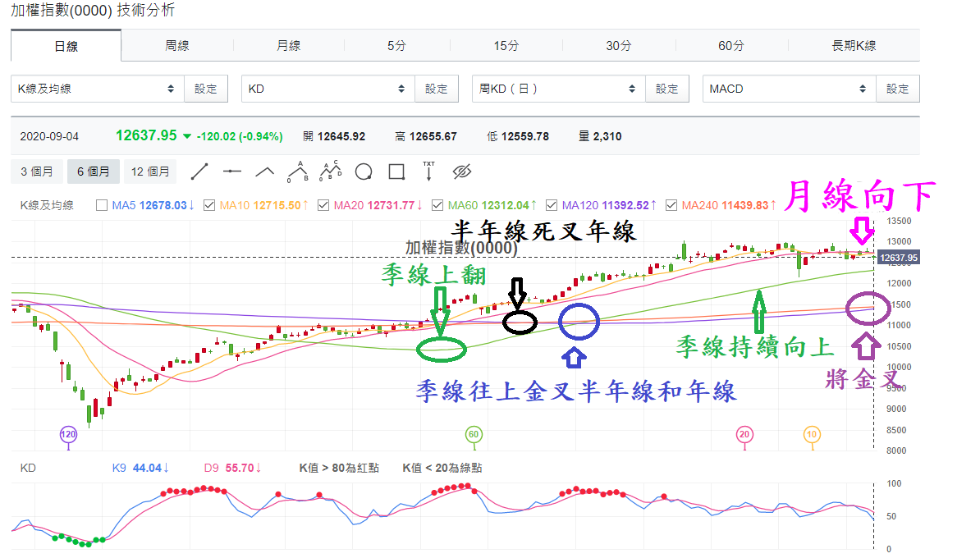Switch to the 月線 tab
The height and width of the screenshot is (558, 980).
tap(289, 46)
